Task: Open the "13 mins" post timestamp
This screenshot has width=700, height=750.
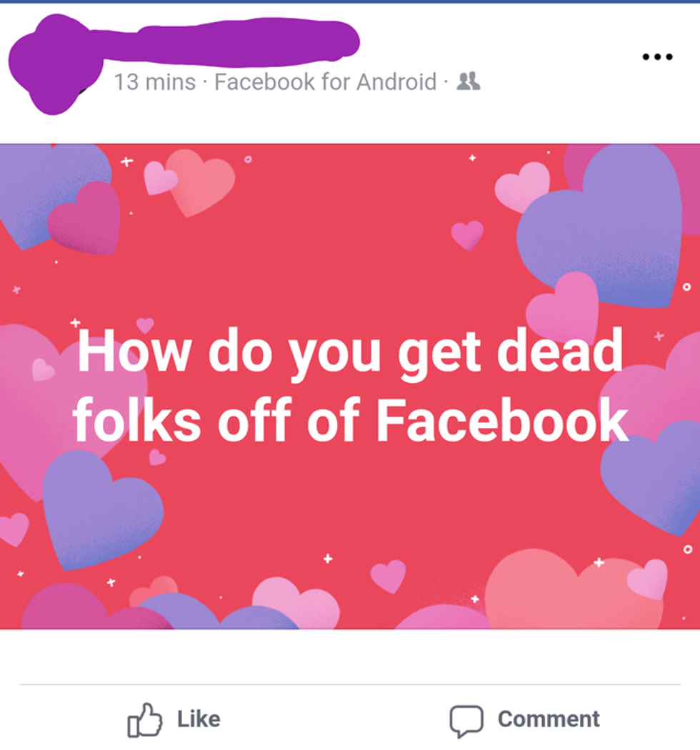Action: point(154,82)
